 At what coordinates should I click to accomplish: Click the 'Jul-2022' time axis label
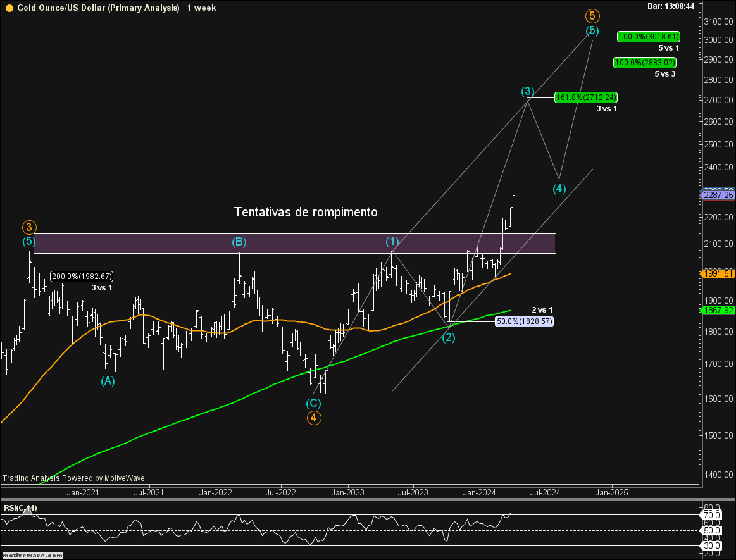coord(281,492)
